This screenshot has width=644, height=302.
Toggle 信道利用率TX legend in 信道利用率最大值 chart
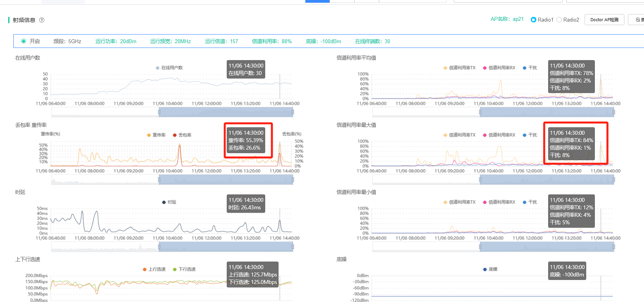459,135
